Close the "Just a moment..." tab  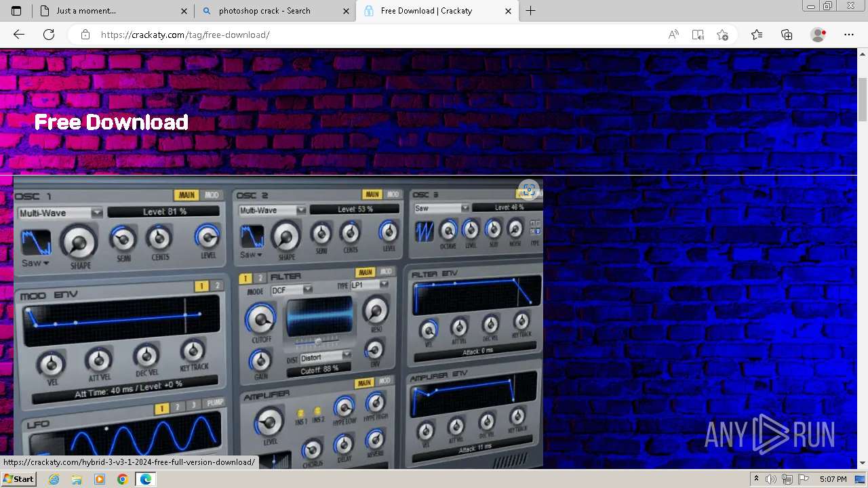pyautogui.click(x=184, y=11)
